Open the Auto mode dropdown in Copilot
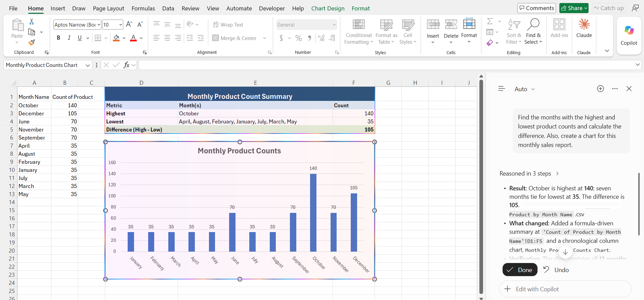Image resolution: width=644 pixels, height=300 pixels. 524,89
